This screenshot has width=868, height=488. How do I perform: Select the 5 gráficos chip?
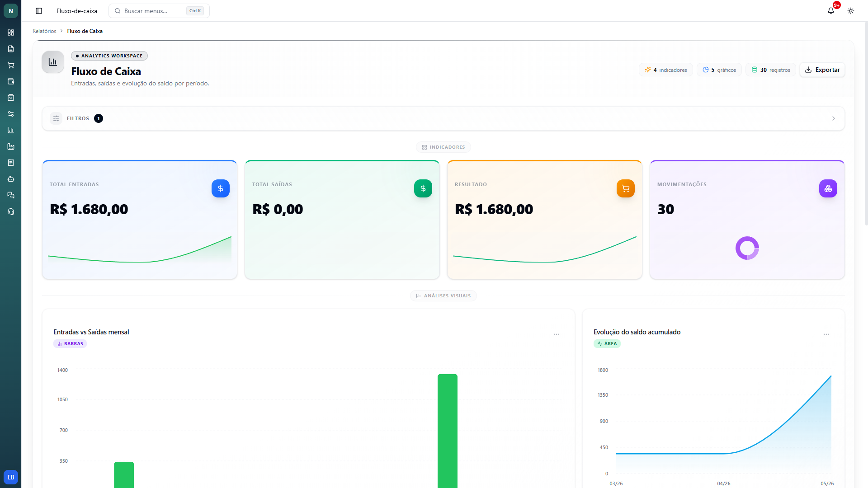(x=719, y=70)
